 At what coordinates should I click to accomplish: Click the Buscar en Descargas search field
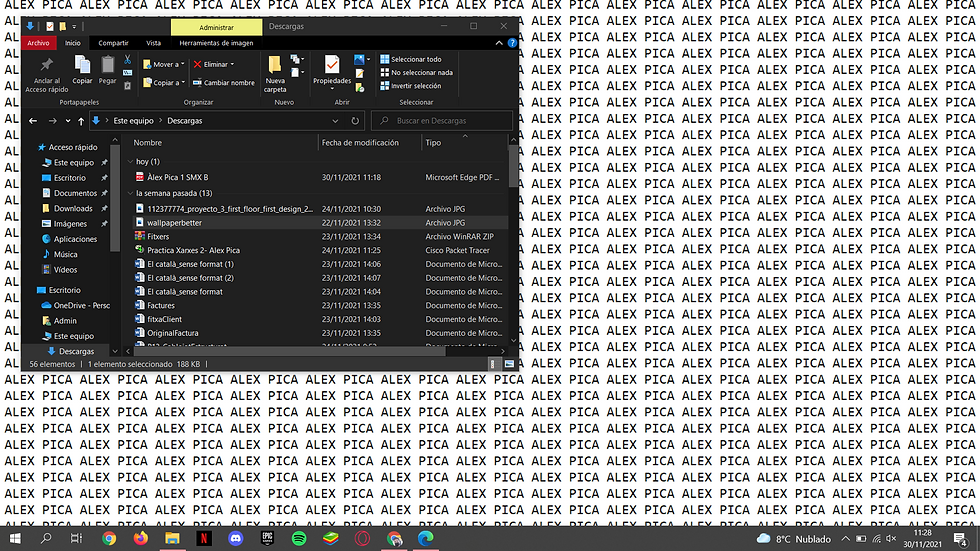(x=442, y=121)
